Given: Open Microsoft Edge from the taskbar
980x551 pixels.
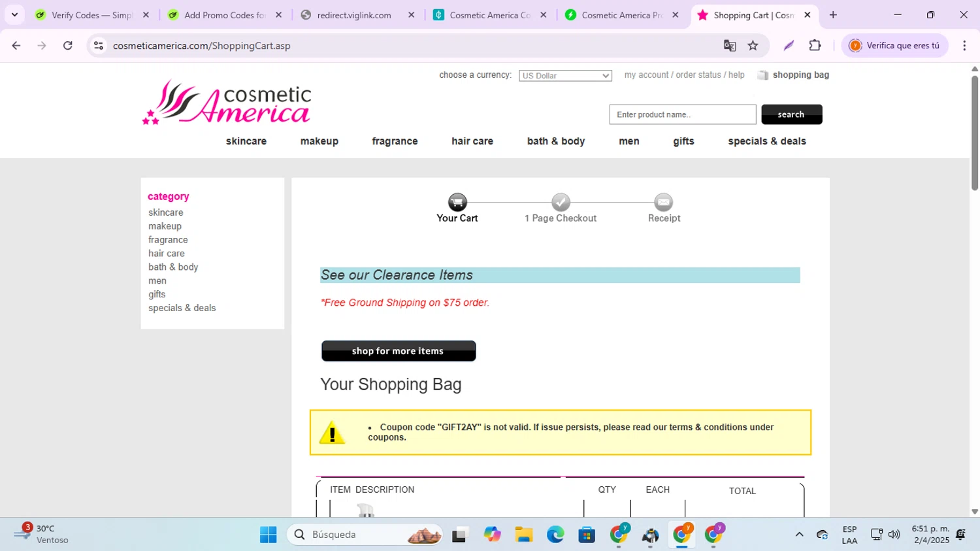Looking at the screenshot, I should (555, 535).
